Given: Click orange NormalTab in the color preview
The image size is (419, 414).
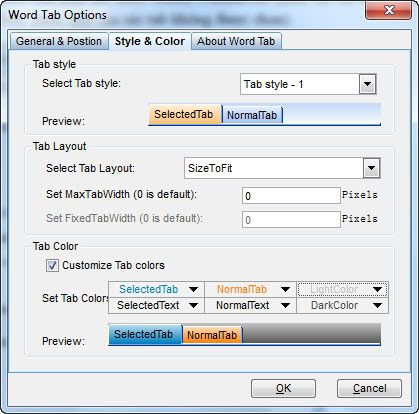Looking at the screenshot, I should [x=212, y=335].
